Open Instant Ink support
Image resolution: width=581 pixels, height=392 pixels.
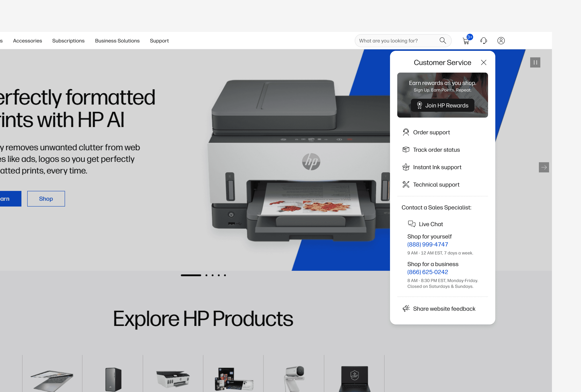point(437,167)
